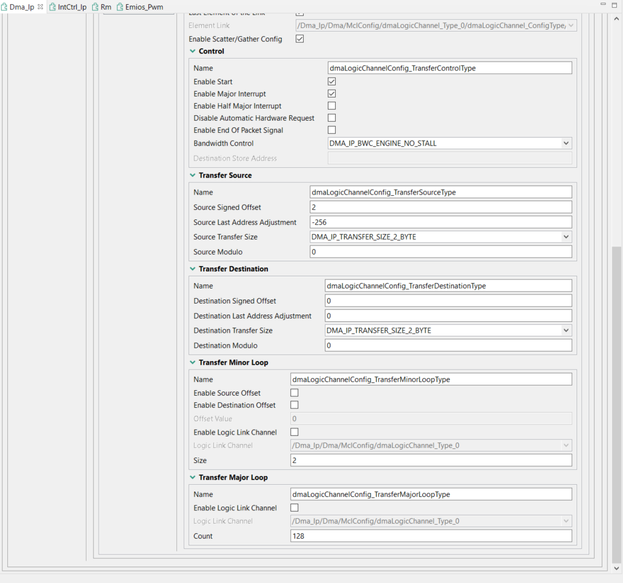
Task: Minimize the editor view pane
Action: coord(603,4)
